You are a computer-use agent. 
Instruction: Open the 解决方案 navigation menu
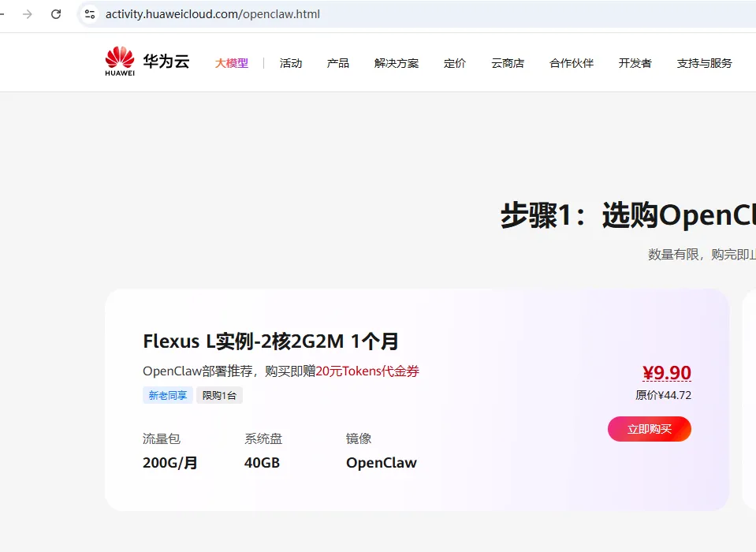[397, 63]
